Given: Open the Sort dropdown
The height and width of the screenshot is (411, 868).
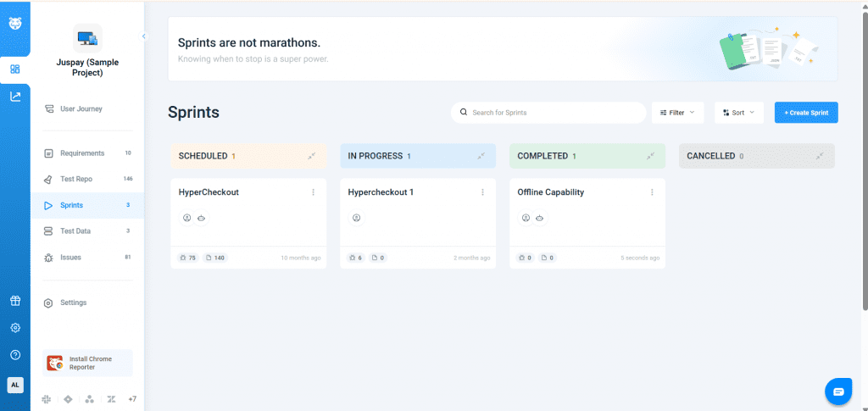Looking at the screenshot, I should point(739,112).
